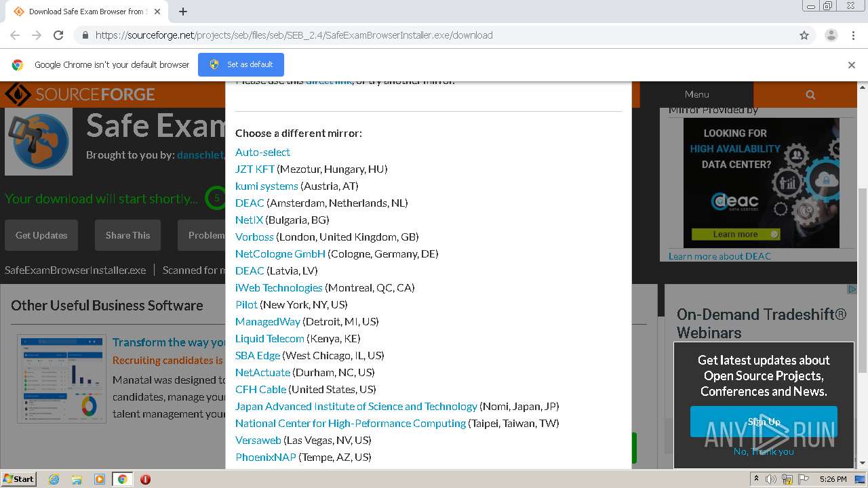This screenshot has height=488, width=868.
Task: Open the SourceForge Menu
Action: (x=696, y=95)
